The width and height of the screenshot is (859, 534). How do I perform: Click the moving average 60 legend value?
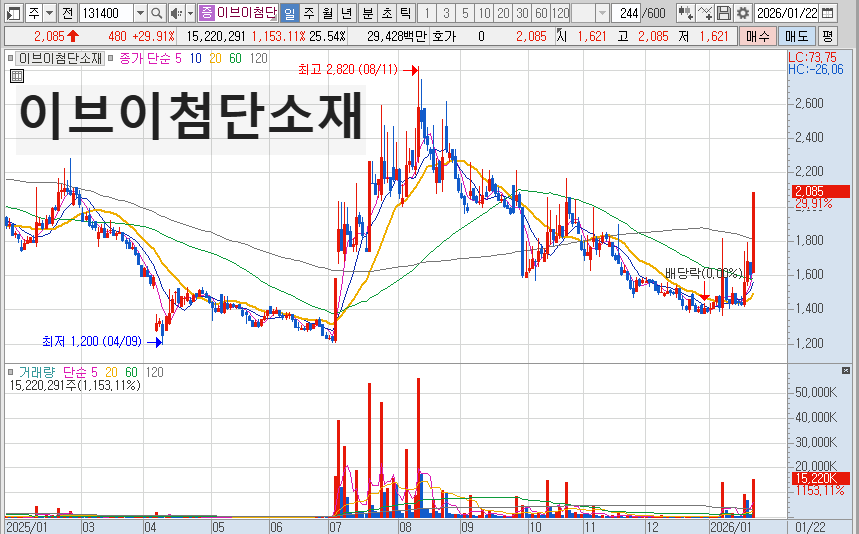click(235, 58)
